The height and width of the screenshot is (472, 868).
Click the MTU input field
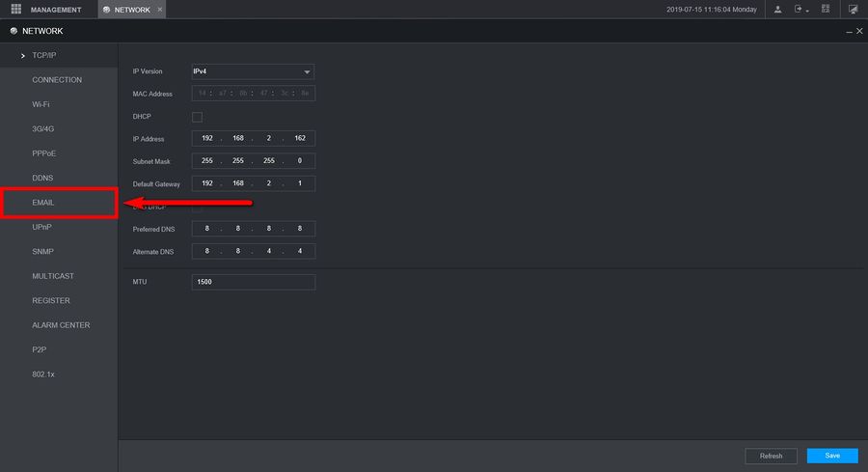pos(253,282)
